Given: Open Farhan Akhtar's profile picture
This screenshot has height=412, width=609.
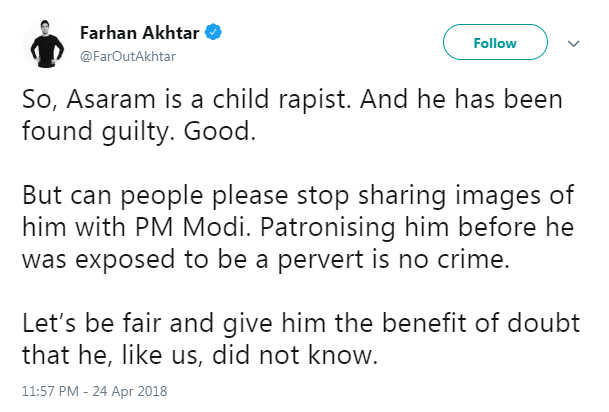Looking at the screenshot, I should point(43,44).
